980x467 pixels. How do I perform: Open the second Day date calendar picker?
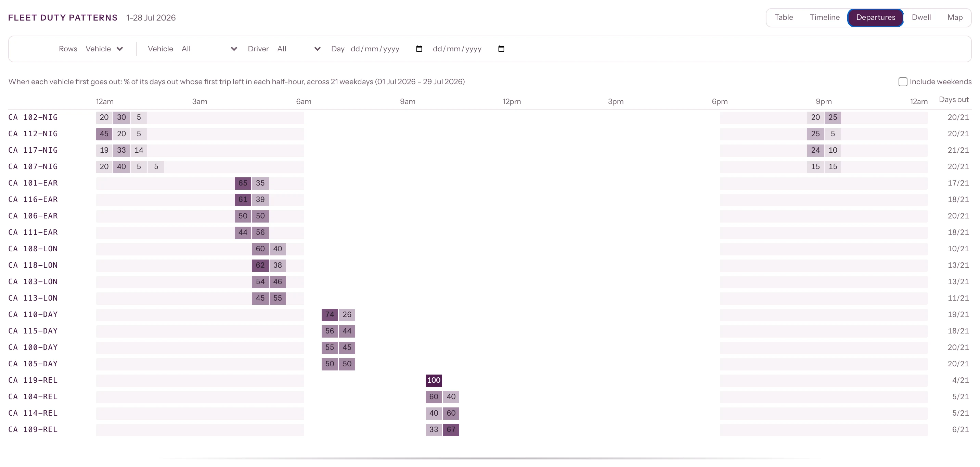(x=501, y=49)
